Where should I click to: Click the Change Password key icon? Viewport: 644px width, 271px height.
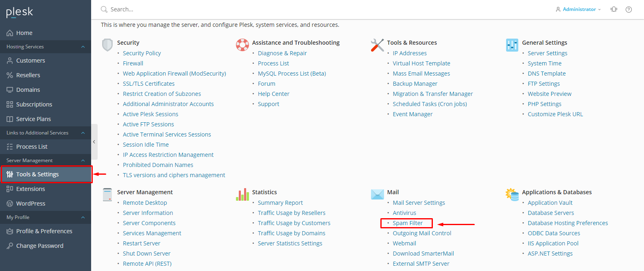pyautogui.click(x=10, y=246)
